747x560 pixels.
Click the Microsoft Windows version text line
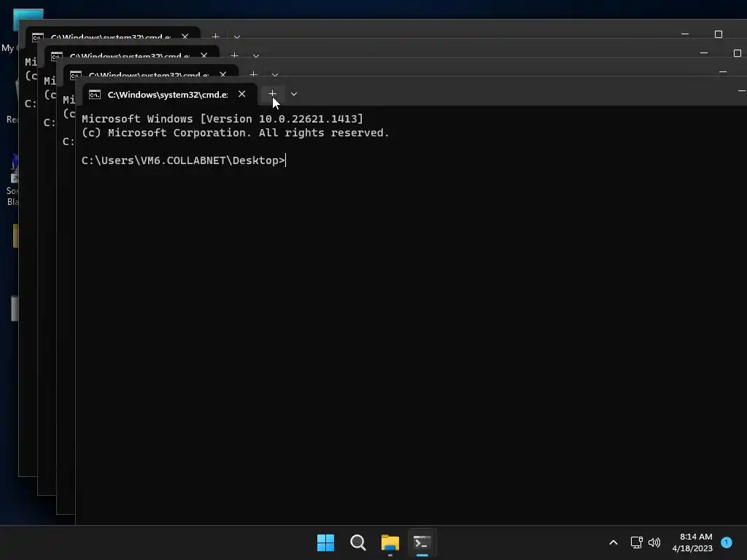click(222, 119)
